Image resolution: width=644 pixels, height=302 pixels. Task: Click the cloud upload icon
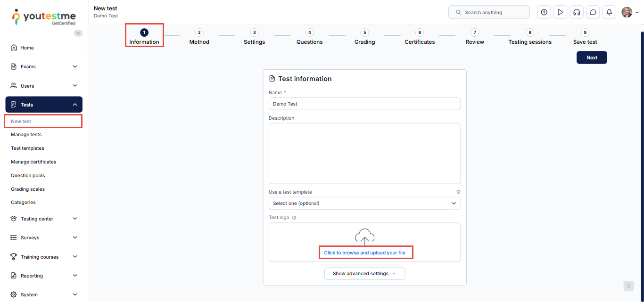click(x=364, y=237)
